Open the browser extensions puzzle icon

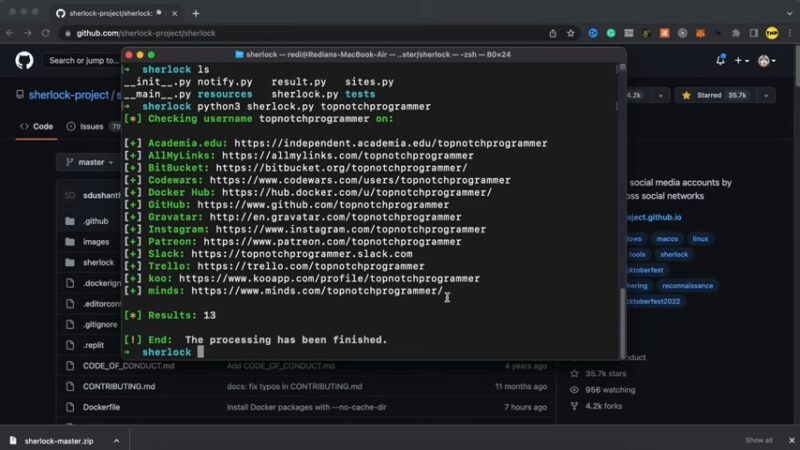(736, 33)
